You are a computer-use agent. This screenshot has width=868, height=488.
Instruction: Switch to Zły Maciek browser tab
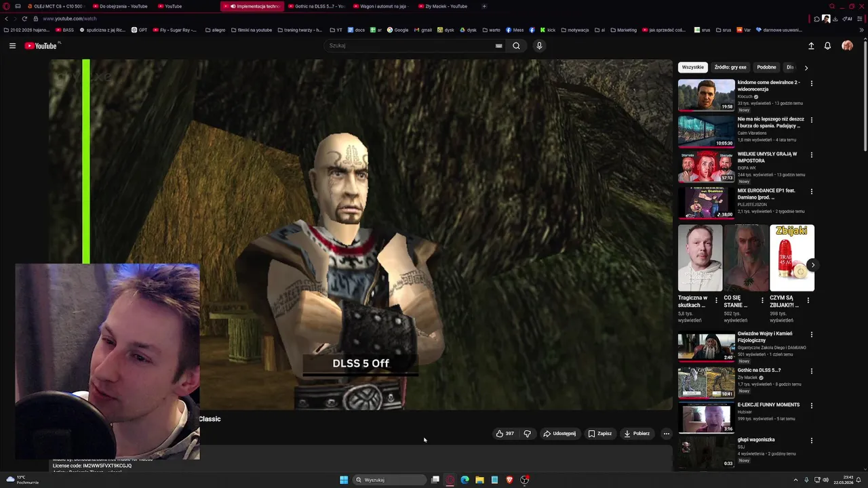444,6
